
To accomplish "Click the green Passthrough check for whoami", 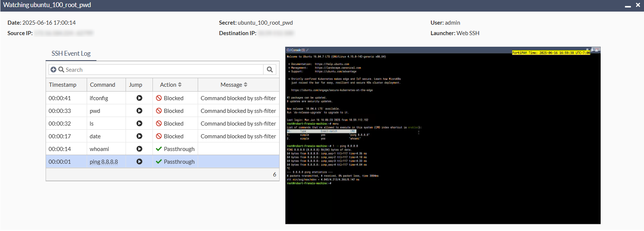I will click(159, 149).
